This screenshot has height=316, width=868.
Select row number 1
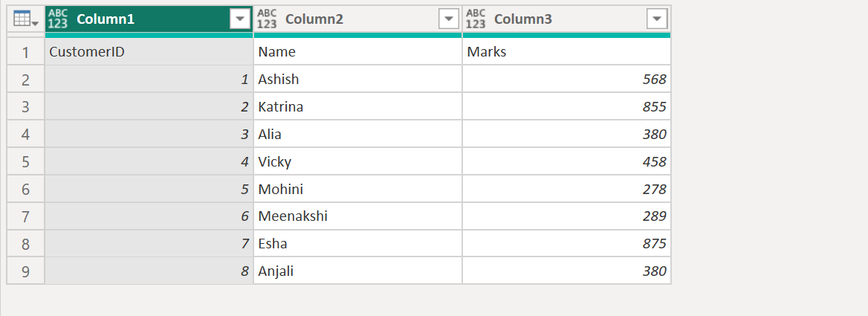[25, 52]
